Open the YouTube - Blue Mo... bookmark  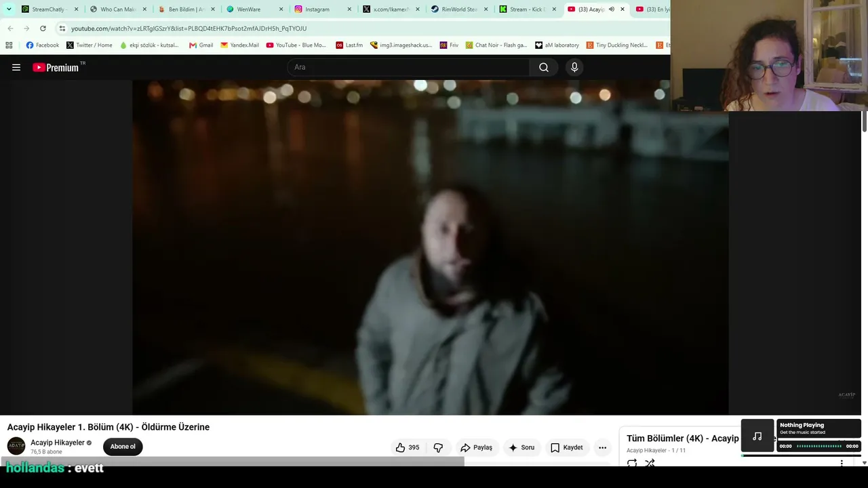click(296, 45)
